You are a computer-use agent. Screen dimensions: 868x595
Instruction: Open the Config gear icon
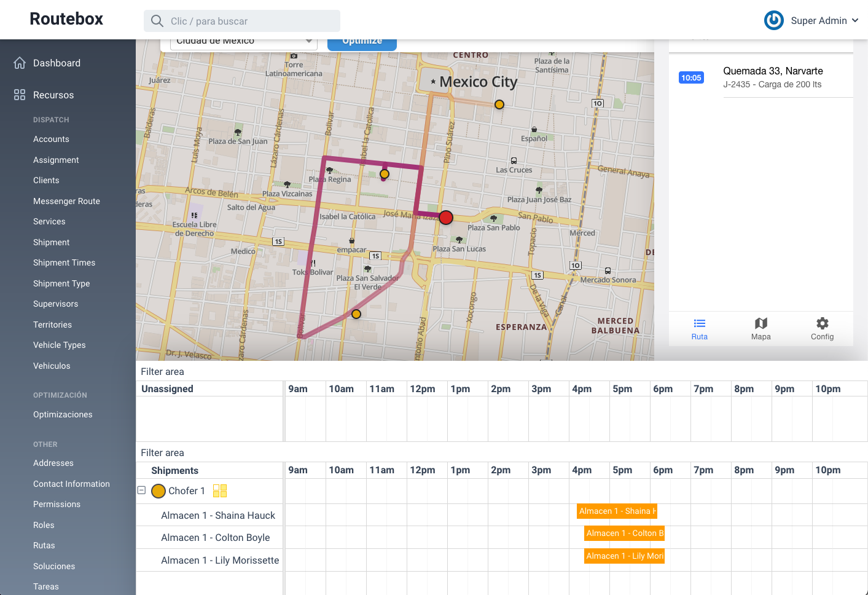click(x=822, y=329)
